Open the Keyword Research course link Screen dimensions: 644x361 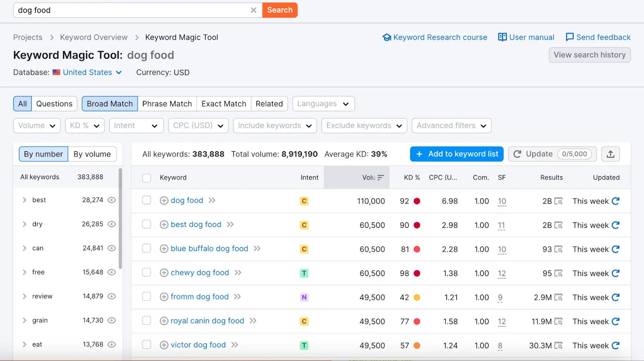pos(435,37)
